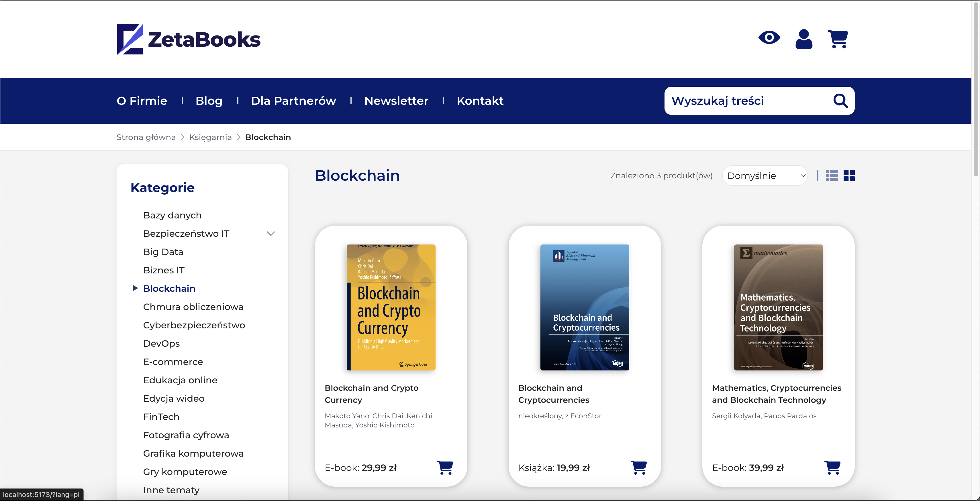Add Mathematics, Cryptocurrencies book to cart

[x=832, y=468]
